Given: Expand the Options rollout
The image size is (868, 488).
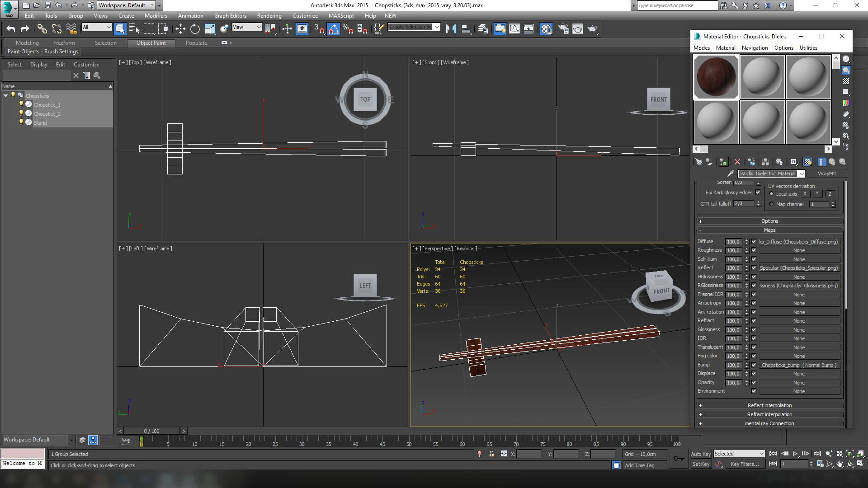Looking at the screenshot, I should coord(769,221).
